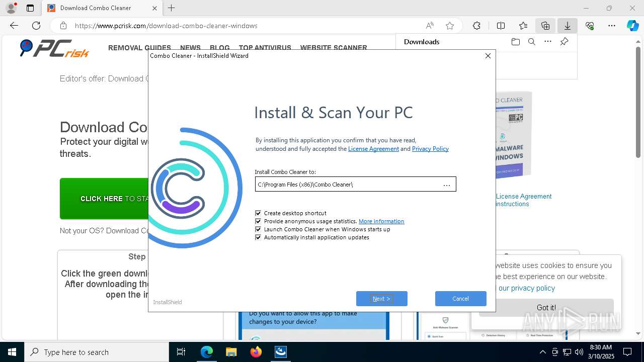Open REMOVAL GUIDES menu on PCrisk
The width and height of the screenshot is (644, 362).
(139, 48)
